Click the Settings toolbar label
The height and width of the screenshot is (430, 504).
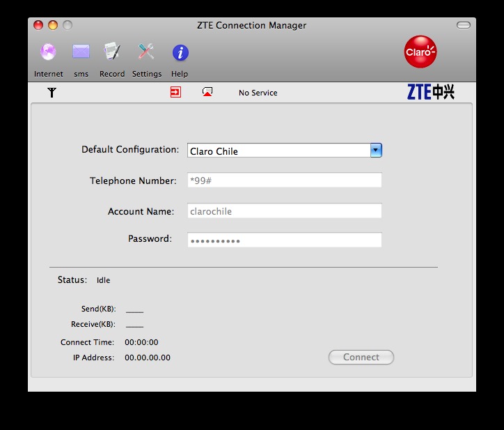147,74
